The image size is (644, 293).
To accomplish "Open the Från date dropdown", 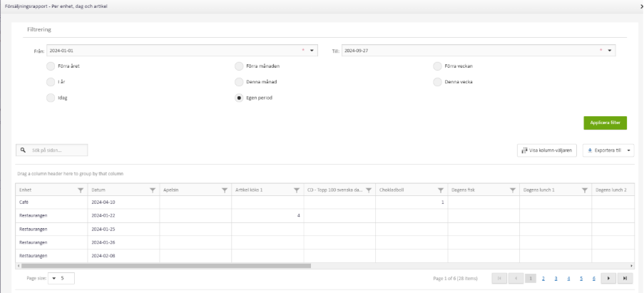I will coord(312,51).
